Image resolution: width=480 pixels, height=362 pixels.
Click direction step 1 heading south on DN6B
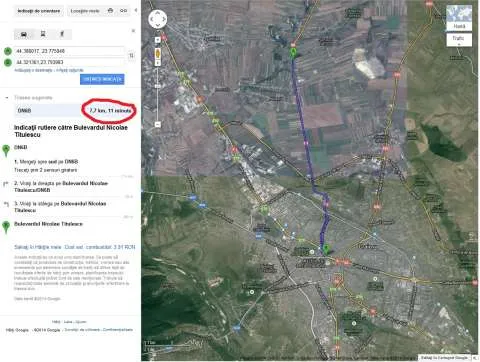point(46,162)
